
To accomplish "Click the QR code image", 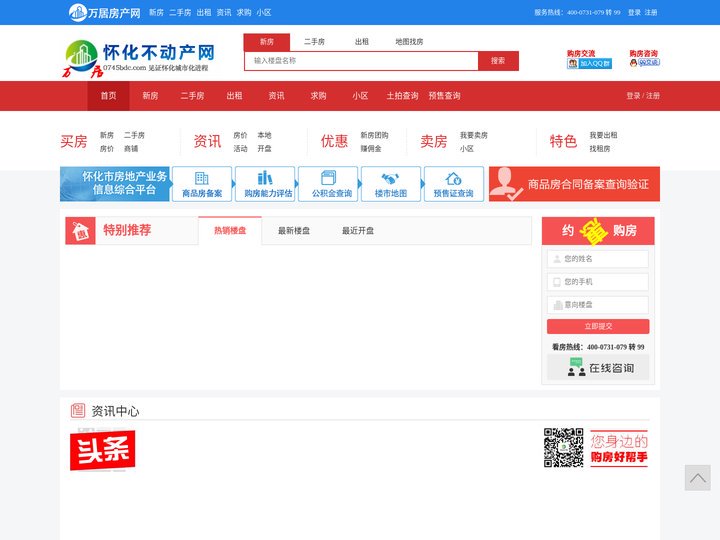I will (563, 448).
